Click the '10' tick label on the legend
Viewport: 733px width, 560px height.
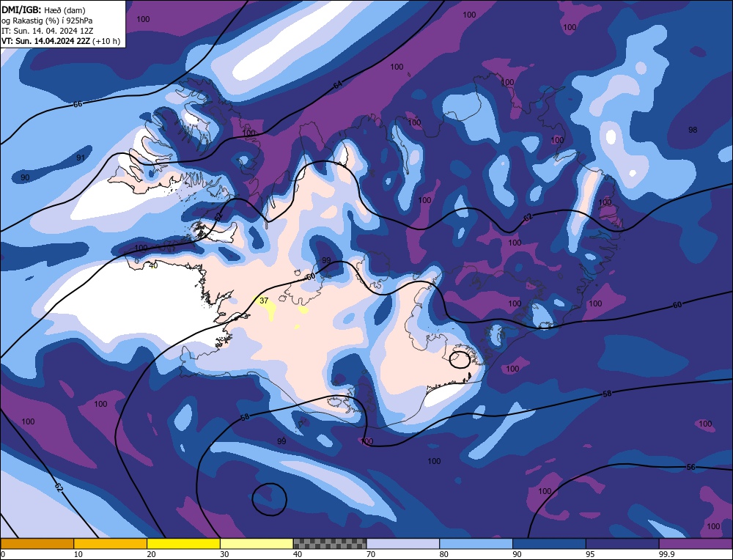pyautogui.click(x=78, y=554)
